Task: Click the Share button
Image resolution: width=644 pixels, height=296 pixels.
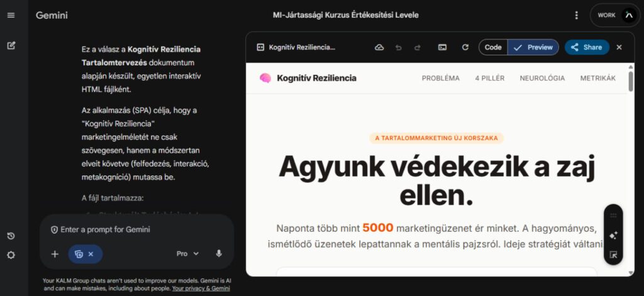Action: point(586,47)
